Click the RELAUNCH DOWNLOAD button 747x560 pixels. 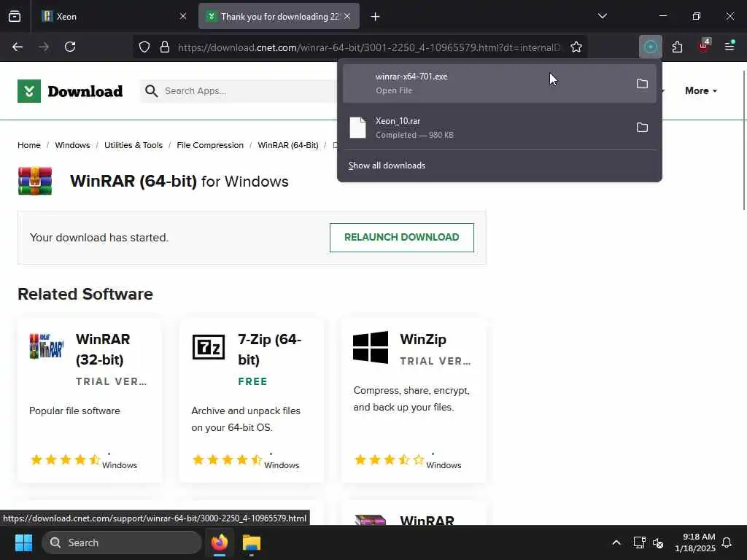(402, 238)
